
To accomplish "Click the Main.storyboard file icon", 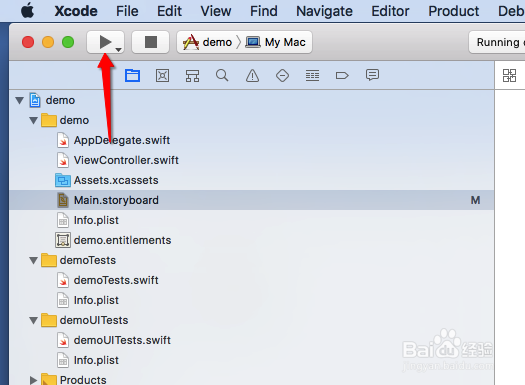I will pyautogui.click(x=63, y=200).
